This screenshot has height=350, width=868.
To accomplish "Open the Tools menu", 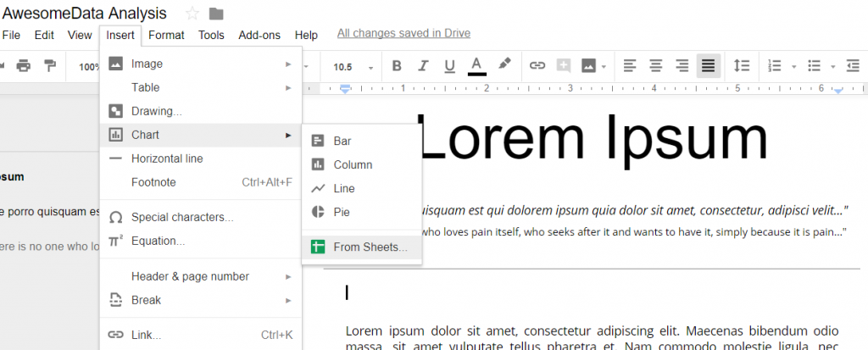I will (211, 36).
